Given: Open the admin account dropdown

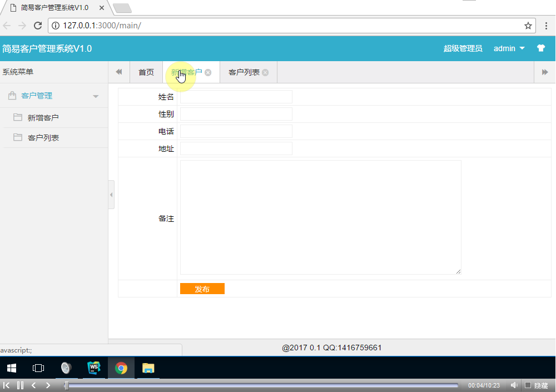Looking at the screenshot, I should click(509, 48).
